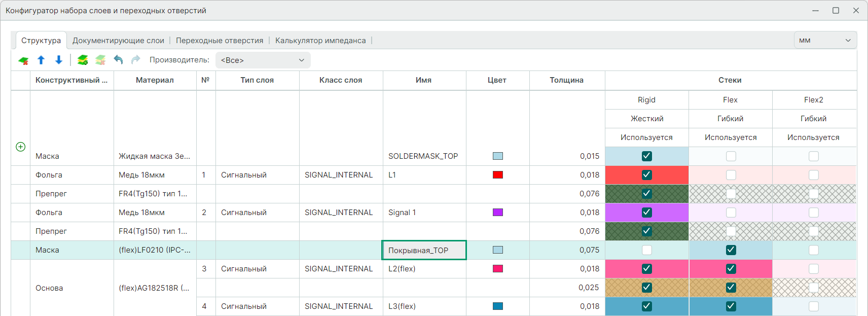Click the redo arrow icon
This screenshot has width=868, height=316.
point(135,60)
